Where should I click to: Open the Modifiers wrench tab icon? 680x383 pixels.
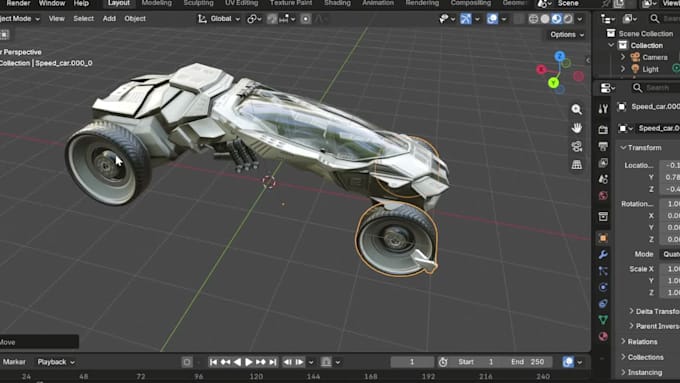click(x=603, y=255)
